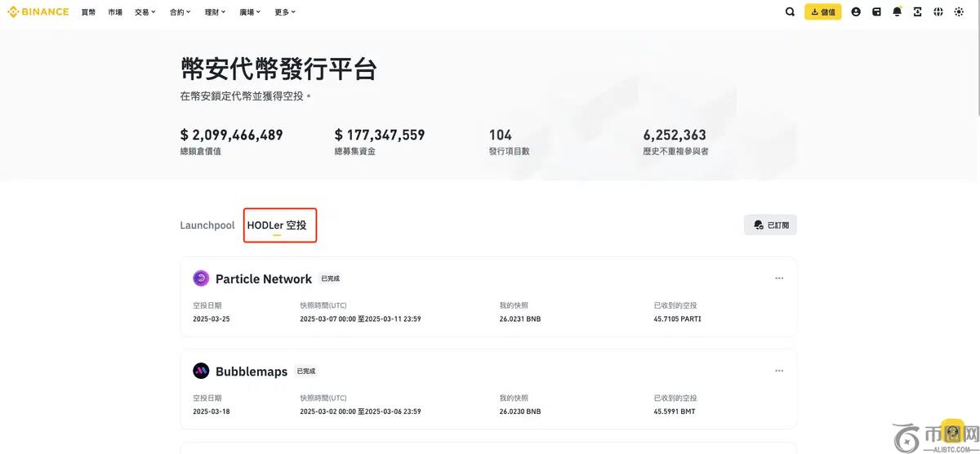Click the yellow deposit button
Image resolution: width=980 pixels, height=454 pixels.
point(823,12)
